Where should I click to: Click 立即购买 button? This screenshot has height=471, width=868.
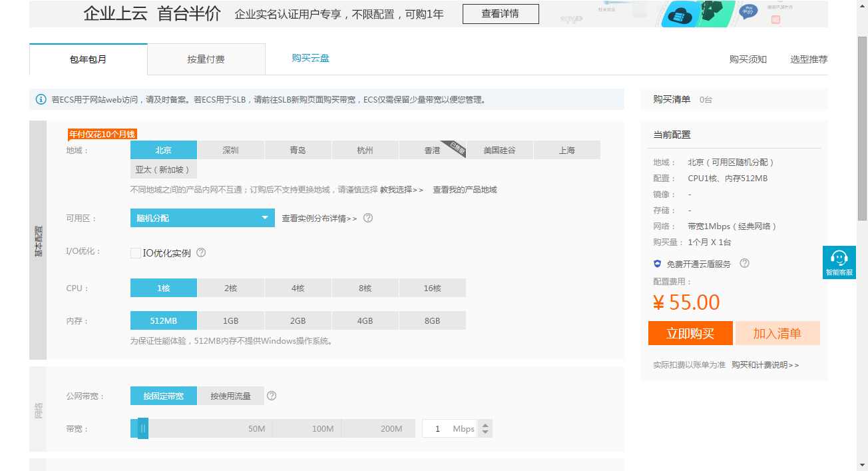[x=690, y=333]
